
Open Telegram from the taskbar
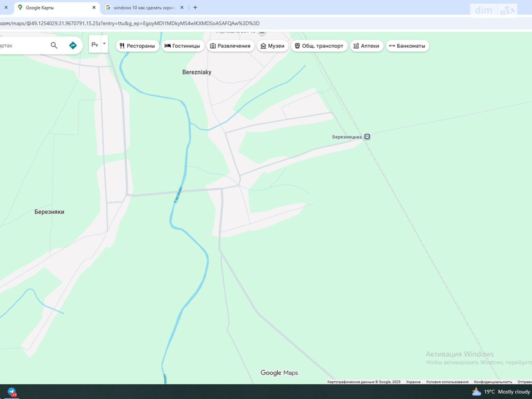pyautogui.click(x=12, y=392)
